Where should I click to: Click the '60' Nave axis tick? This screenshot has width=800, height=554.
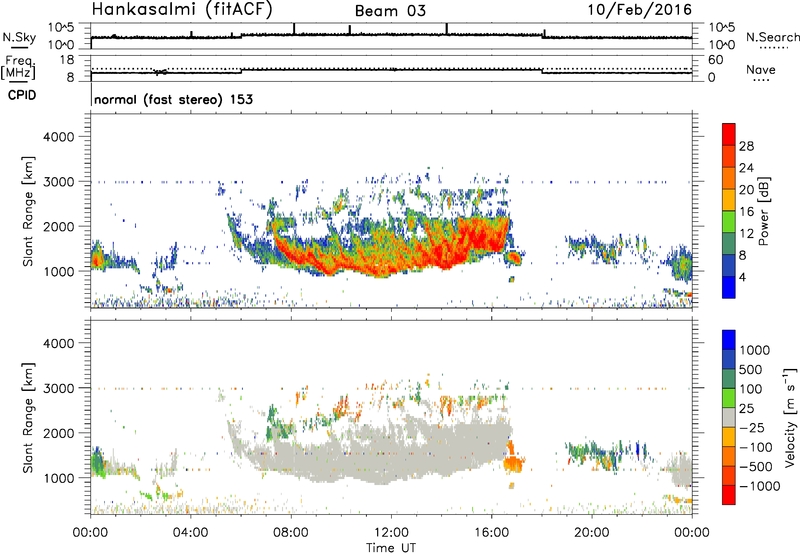716,60
